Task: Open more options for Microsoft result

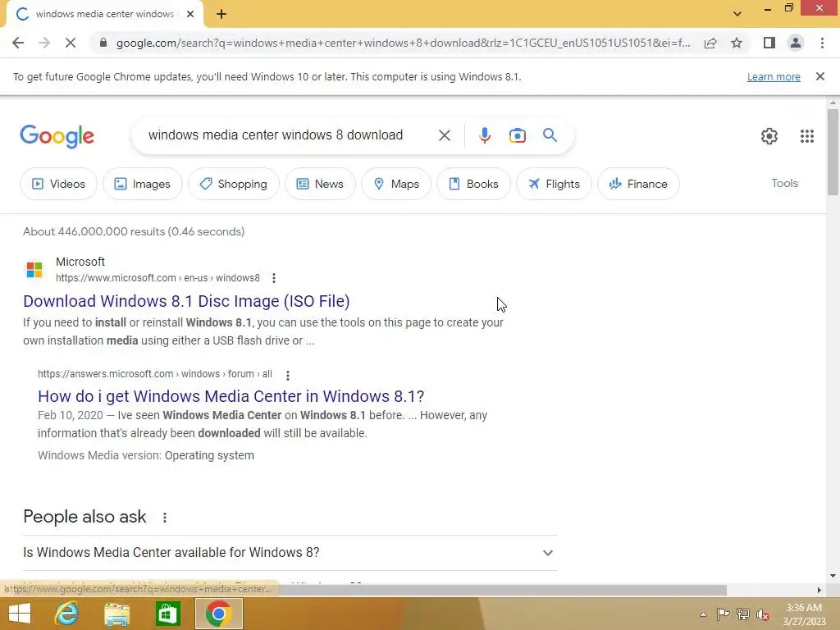Action: (x=274, y=278)
